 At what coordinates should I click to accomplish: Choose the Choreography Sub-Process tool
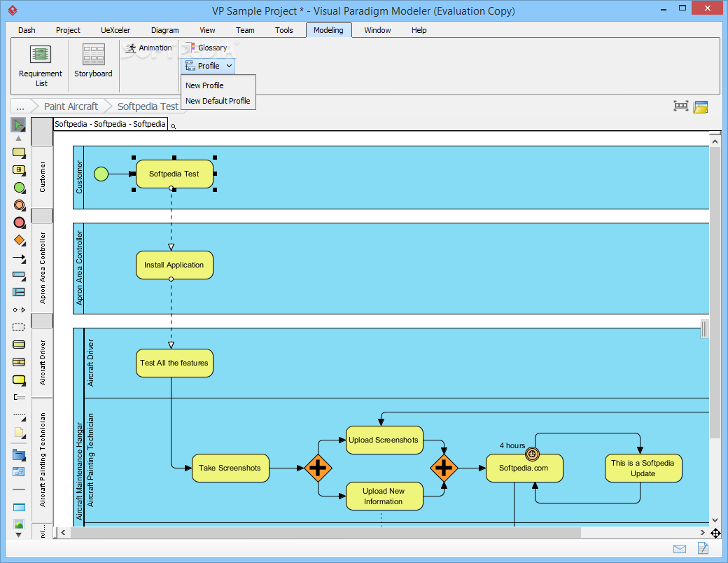tap(19, 362)
